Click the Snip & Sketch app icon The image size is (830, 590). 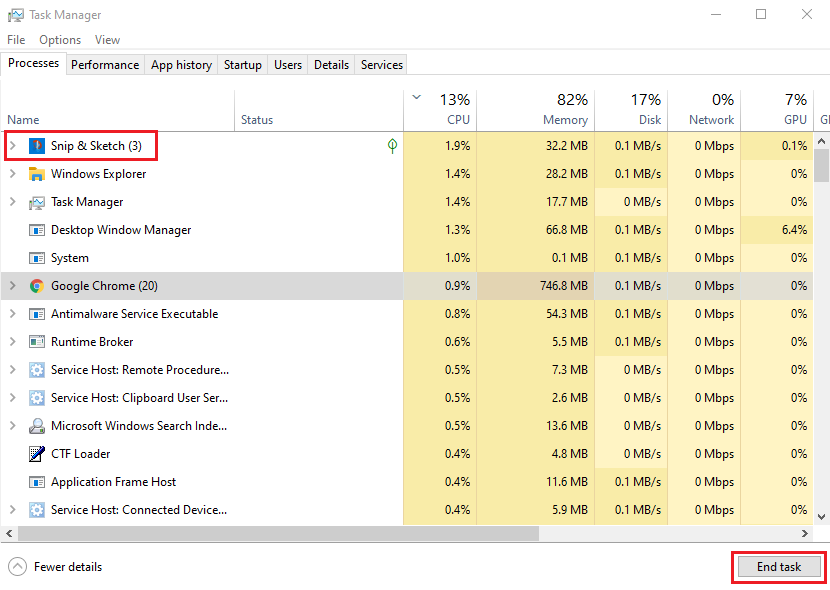click(x=37, y=146)
